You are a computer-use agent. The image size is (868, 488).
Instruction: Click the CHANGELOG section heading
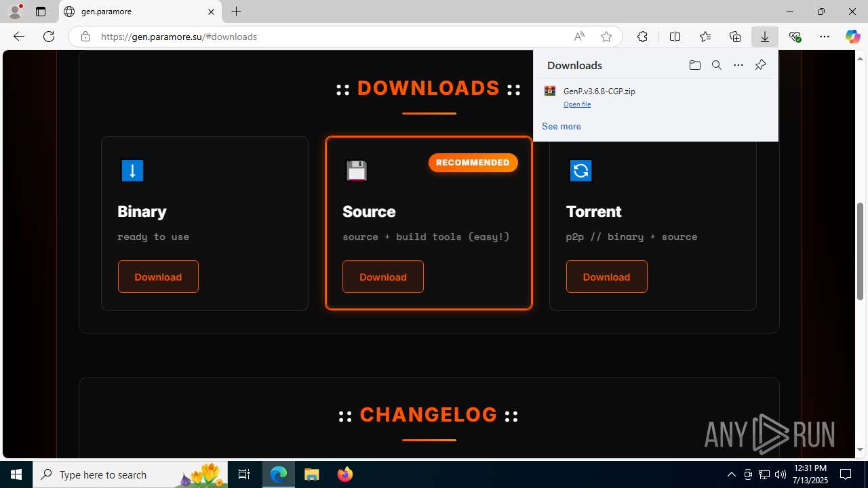coord(429,414)
